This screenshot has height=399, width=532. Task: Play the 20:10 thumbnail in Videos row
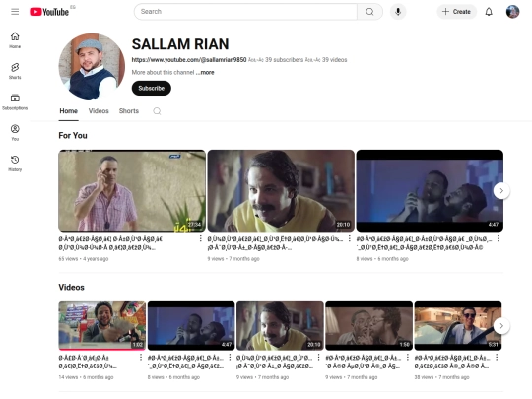tap(280, 326)
